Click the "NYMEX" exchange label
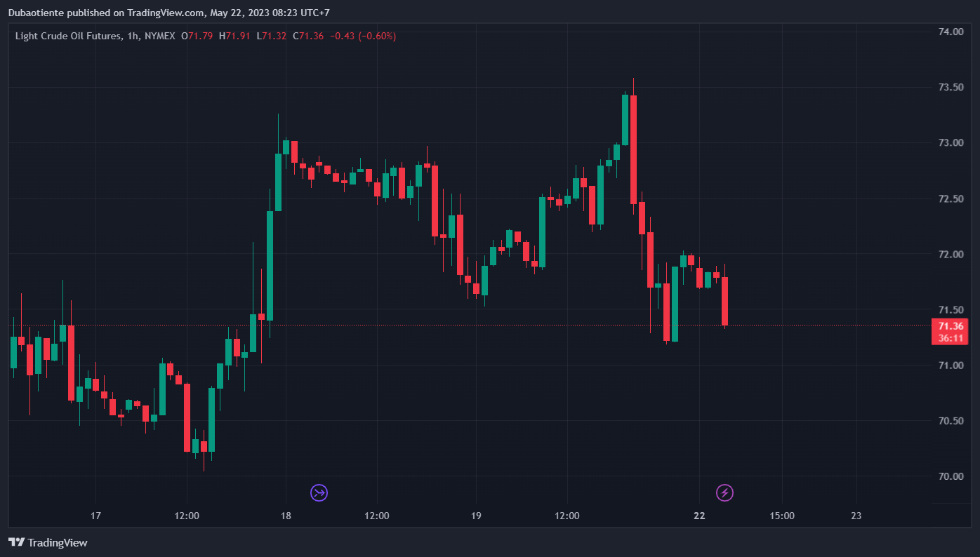This screenshot has width=980, height=557. [159, 36]
